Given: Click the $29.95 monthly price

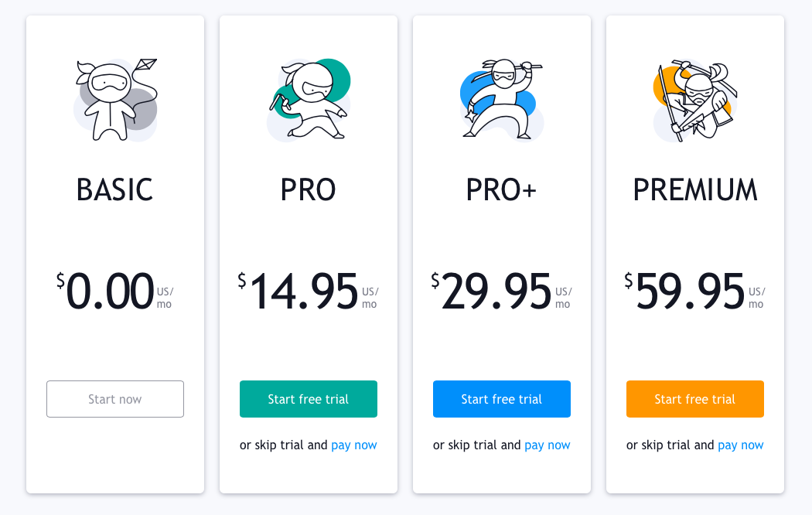Looking at the screenshot, I should coord(491,291).
